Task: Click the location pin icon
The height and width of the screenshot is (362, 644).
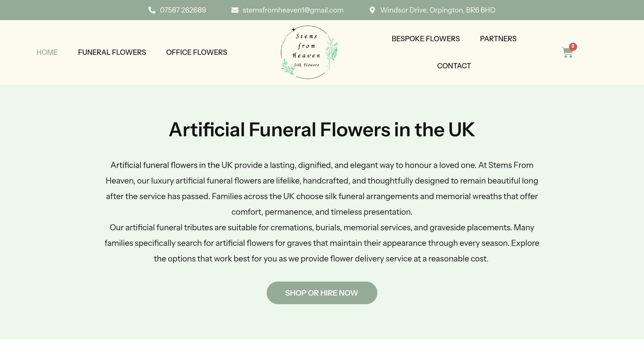Action: pyautogui.click(x=372, y=10)
